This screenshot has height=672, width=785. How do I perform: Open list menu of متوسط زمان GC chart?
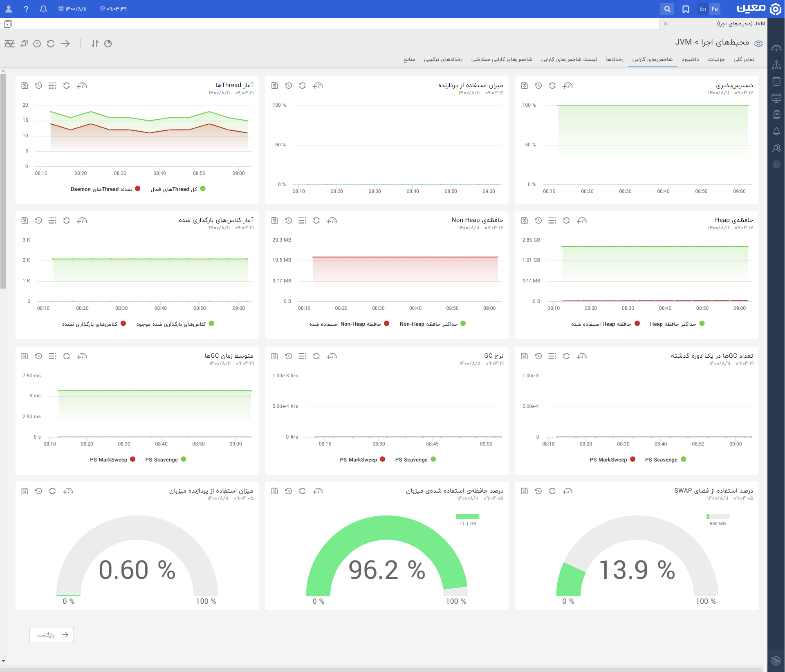[52, 356]
